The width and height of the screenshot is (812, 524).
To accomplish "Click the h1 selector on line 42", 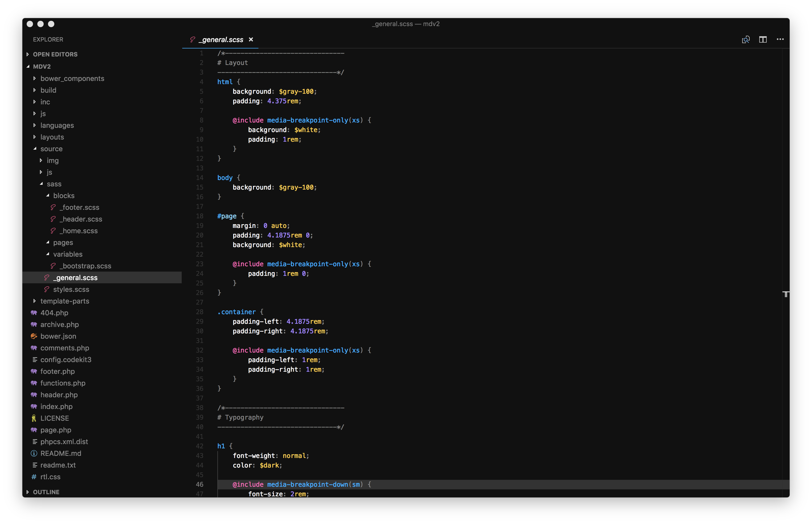I will click(221, 446).
